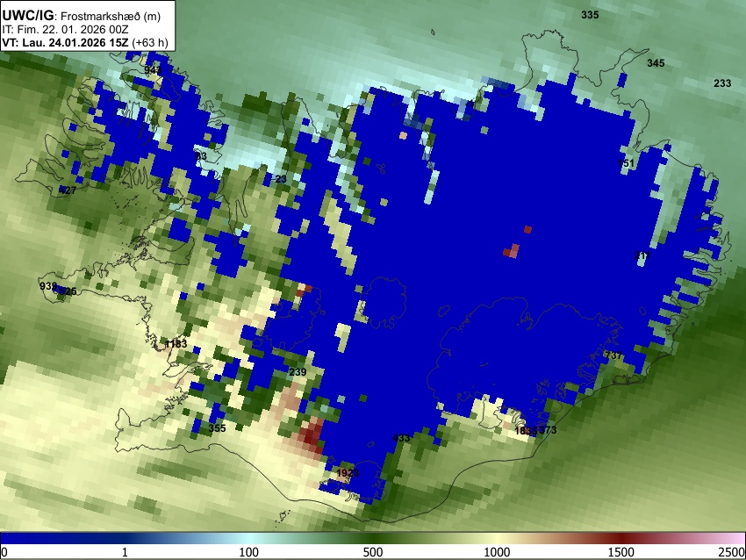The width and height of the screenshot is (746, 560).
Task: Click the map value 737
Action: [613, 355]
